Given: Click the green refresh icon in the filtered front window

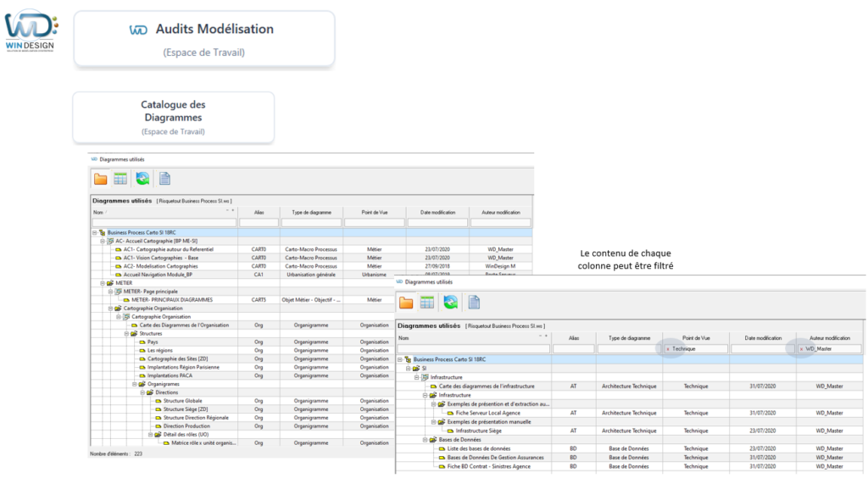Looking at the screenshot, I should point(451,302).
